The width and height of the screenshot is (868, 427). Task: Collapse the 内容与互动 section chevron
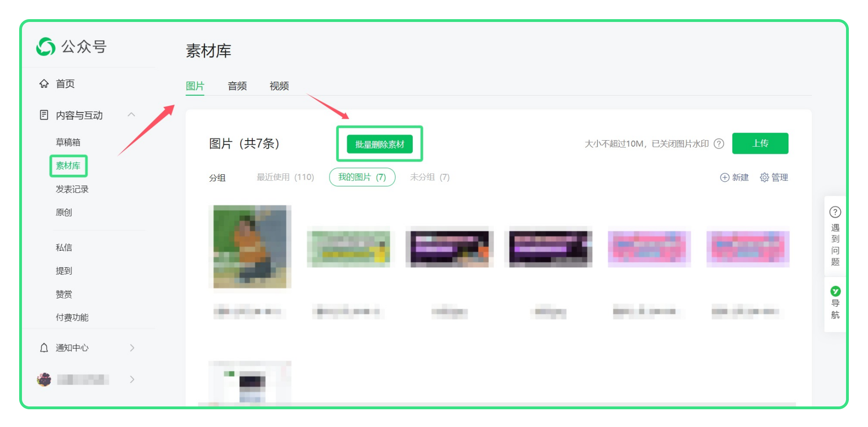(x=131, y=114)
